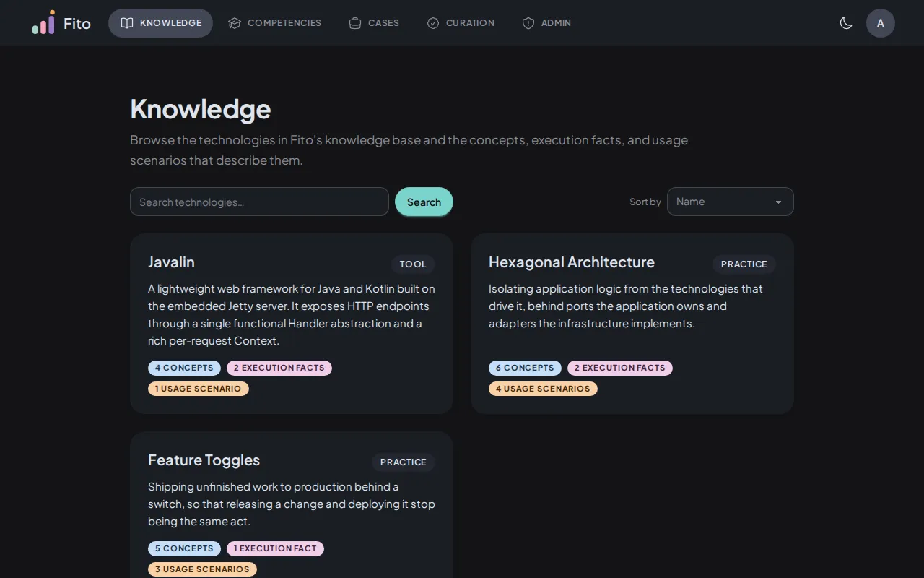Click Javalin's 1 Usage Scenario badge
Screen dimensions: 924x578
tap(199, 389)
